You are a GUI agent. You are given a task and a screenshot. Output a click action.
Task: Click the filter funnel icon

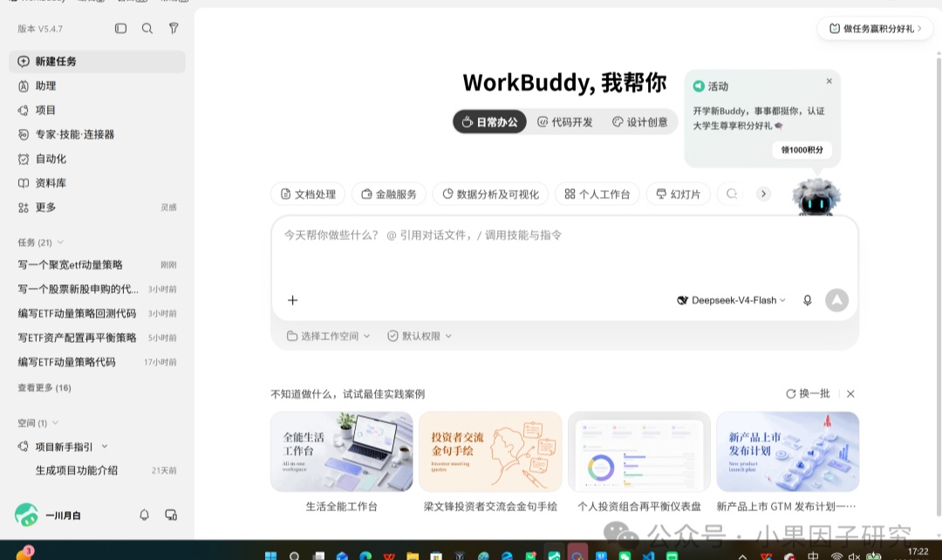tap(174, 28)
